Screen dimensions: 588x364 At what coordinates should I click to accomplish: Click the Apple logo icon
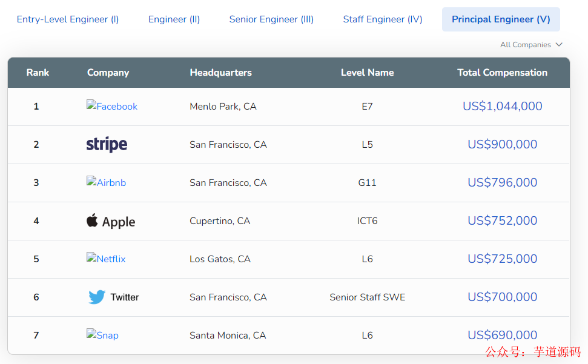(92, 220)
